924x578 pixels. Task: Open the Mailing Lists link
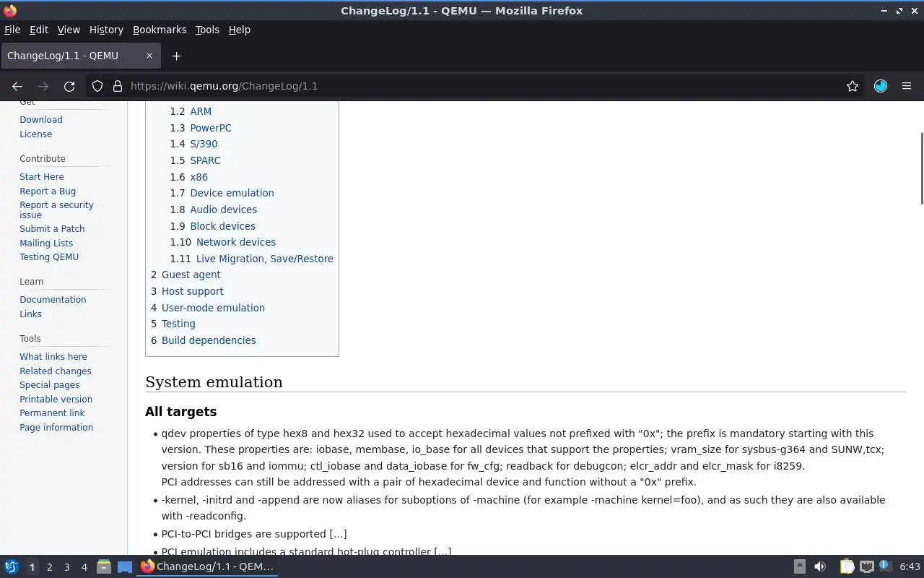point(46,243)
